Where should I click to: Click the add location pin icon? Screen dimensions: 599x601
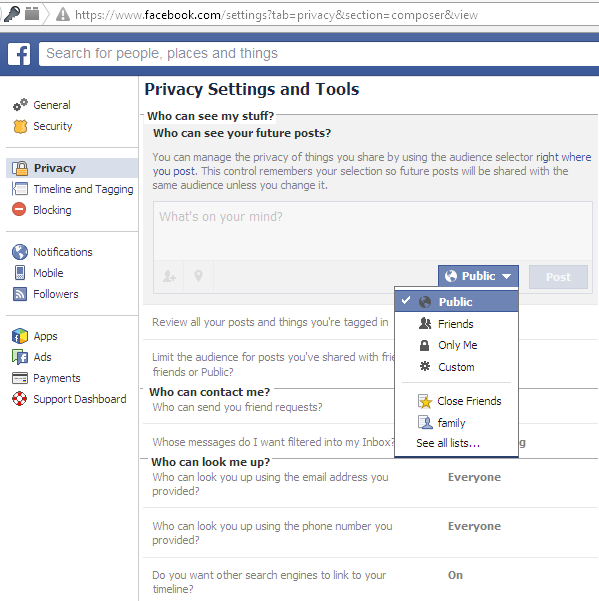click(199, 276)
